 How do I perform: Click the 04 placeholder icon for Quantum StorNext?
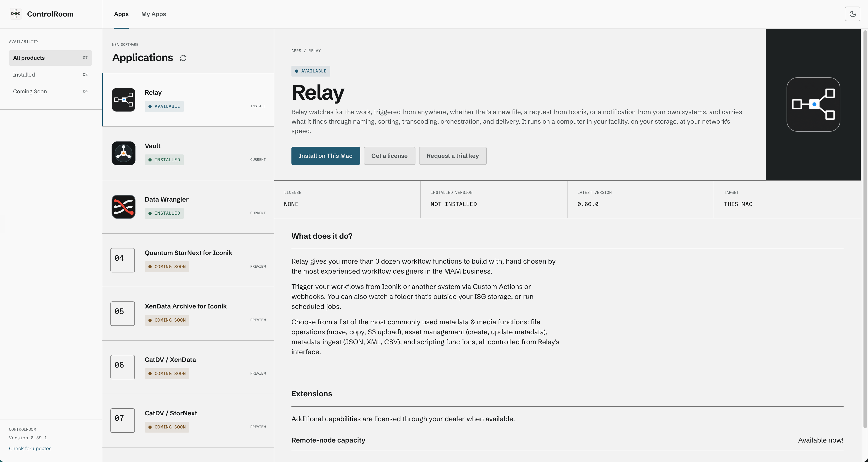pos(123,260)
